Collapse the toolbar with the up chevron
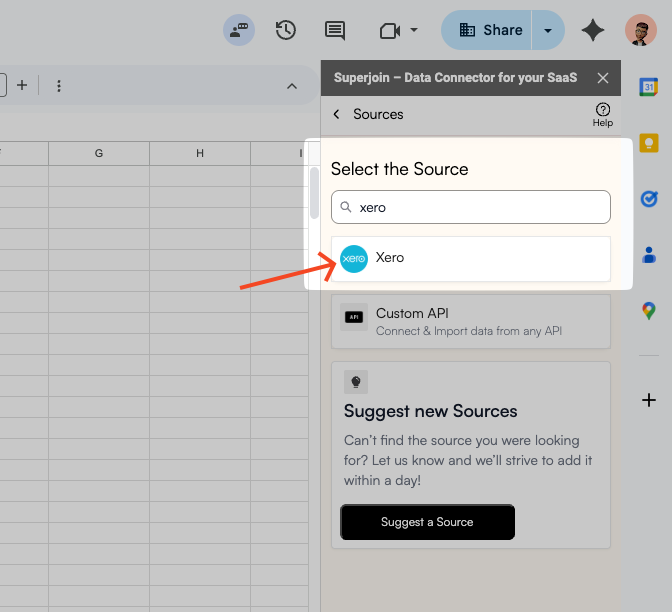Viewport: 672px width, 612px height. (x=292, y=86)
